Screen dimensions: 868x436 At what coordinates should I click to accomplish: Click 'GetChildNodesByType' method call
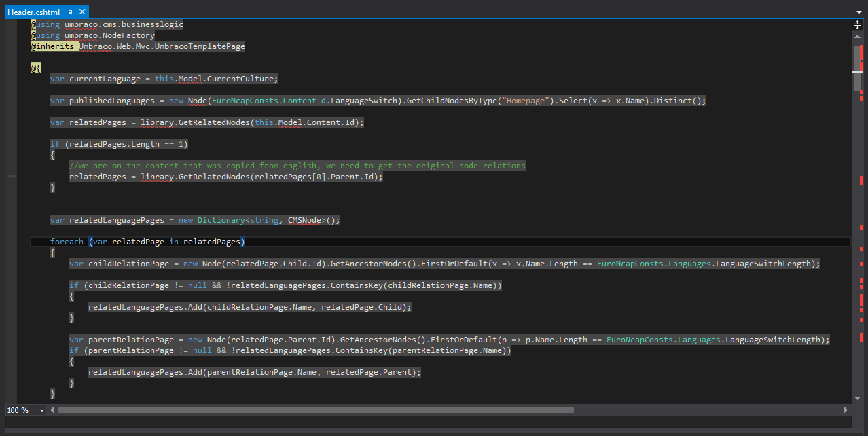(452, 101)
